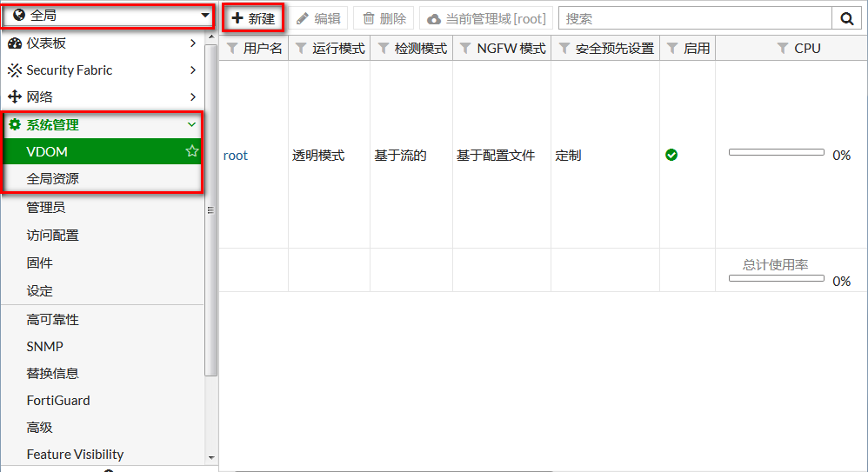Click the 新建 button

(x=253, y=18)
